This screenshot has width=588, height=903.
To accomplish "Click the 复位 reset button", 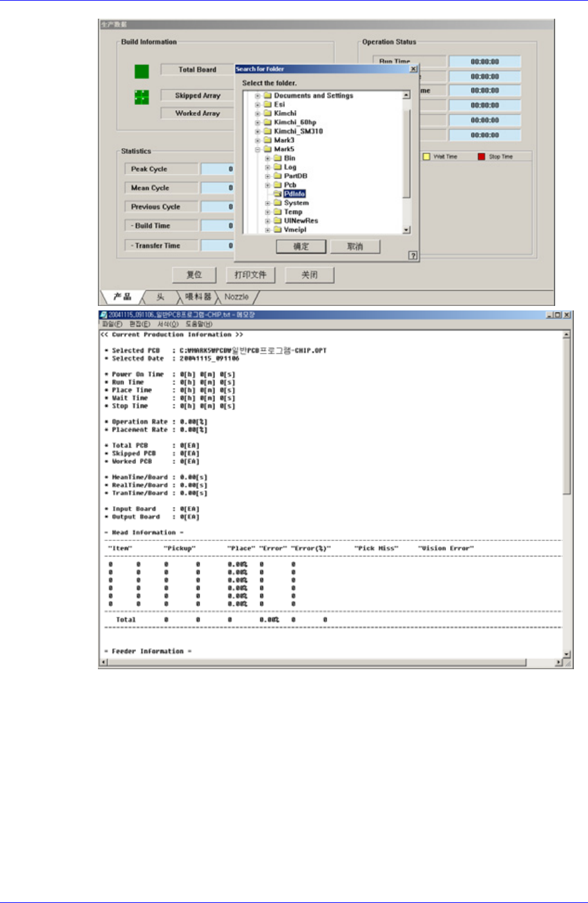I will click(x=194, y=275).
